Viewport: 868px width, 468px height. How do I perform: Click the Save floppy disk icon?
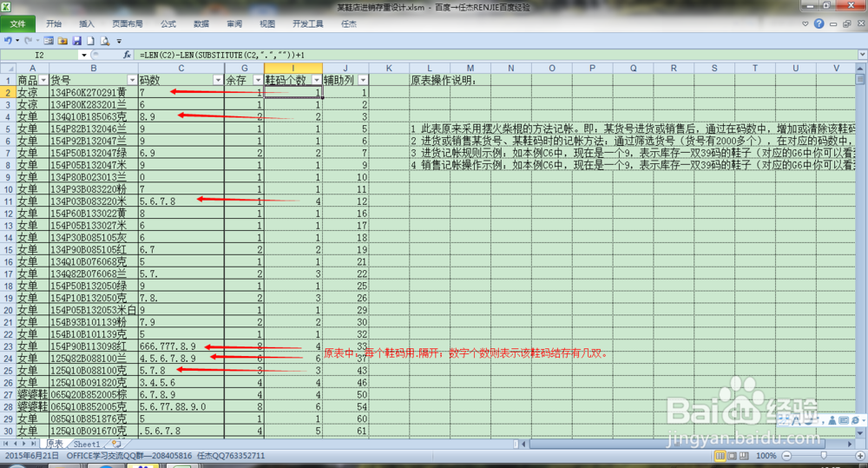click(x=77, y=41)
